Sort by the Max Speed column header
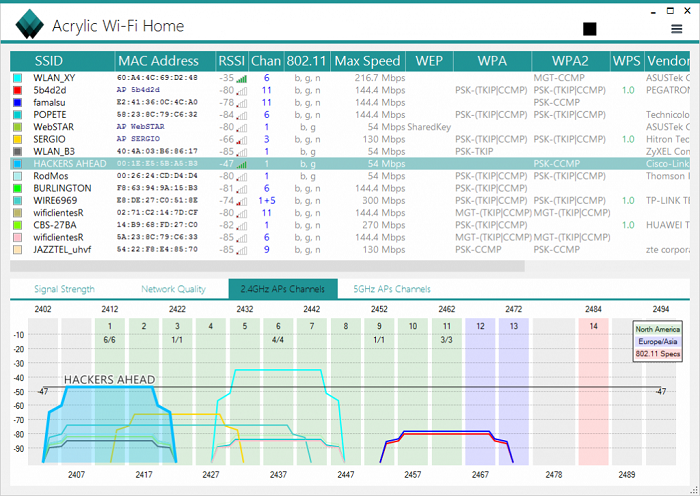The image size is (700, 496). click(367, 61)
